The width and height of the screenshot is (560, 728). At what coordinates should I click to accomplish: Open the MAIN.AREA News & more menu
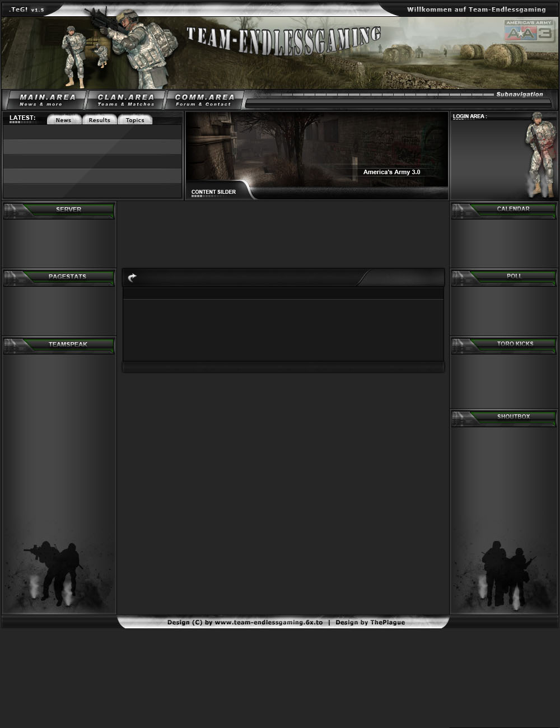[x=47, y=100]
